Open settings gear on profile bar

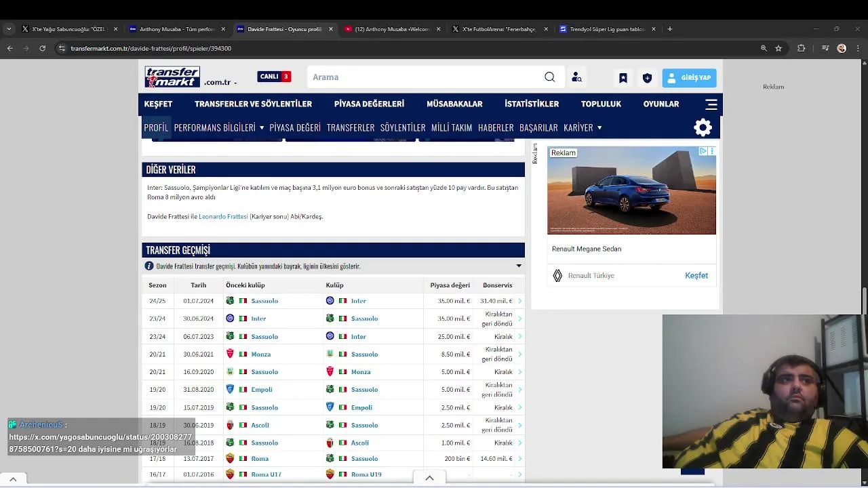coord(703,127)
